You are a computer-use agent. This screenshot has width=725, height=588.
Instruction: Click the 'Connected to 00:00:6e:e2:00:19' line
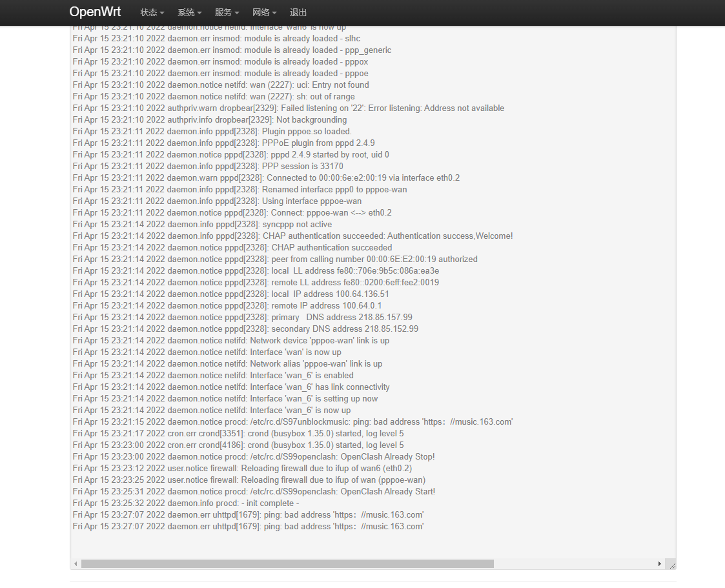pyautogui.click(x=266, y=177)
